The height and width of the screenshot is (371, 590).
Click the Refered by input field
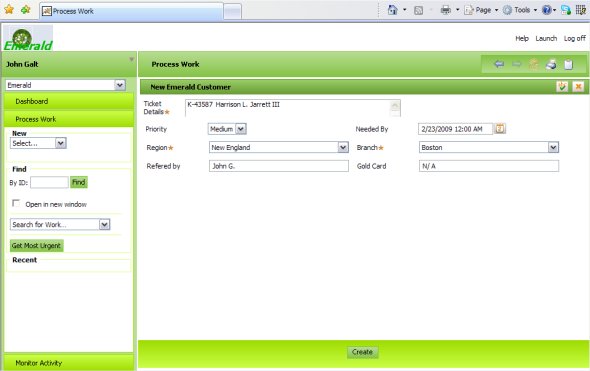point(279,166)
